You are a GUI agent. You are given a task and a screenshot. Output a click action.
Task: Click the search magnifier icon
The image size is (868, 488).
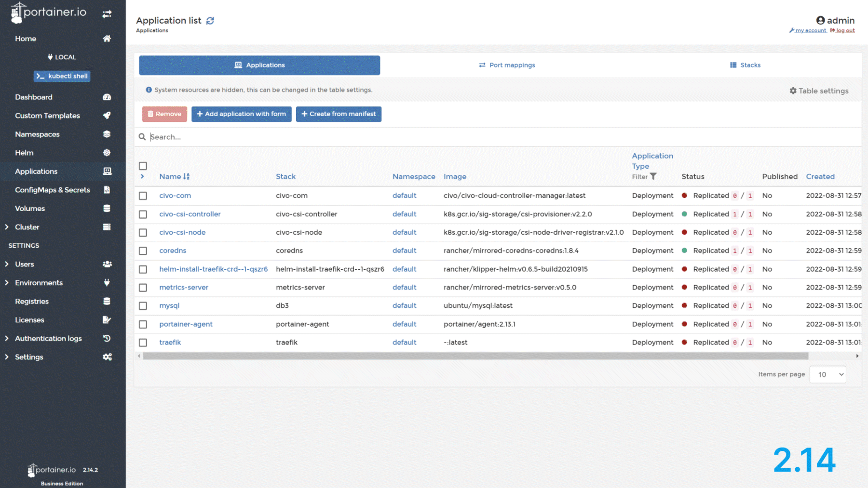(x=142, y=137)
